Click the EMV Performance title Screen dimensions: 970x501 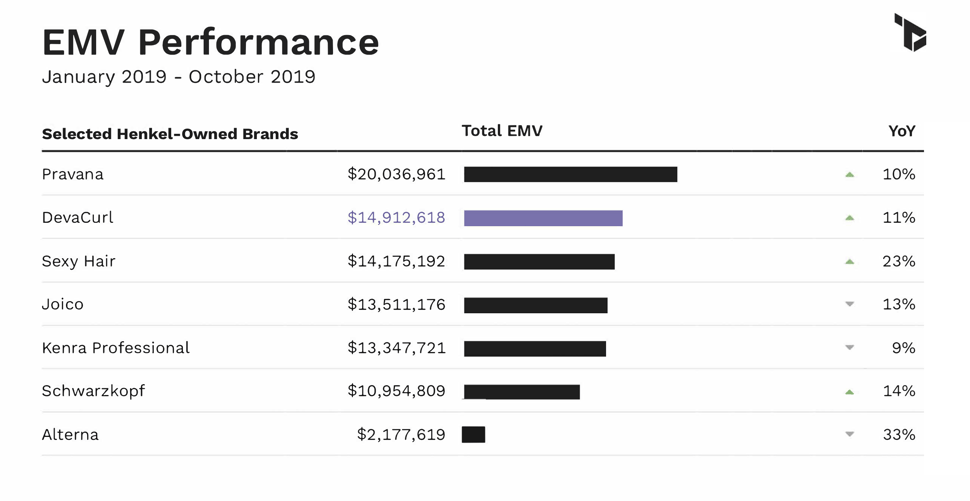pos(210,42)
